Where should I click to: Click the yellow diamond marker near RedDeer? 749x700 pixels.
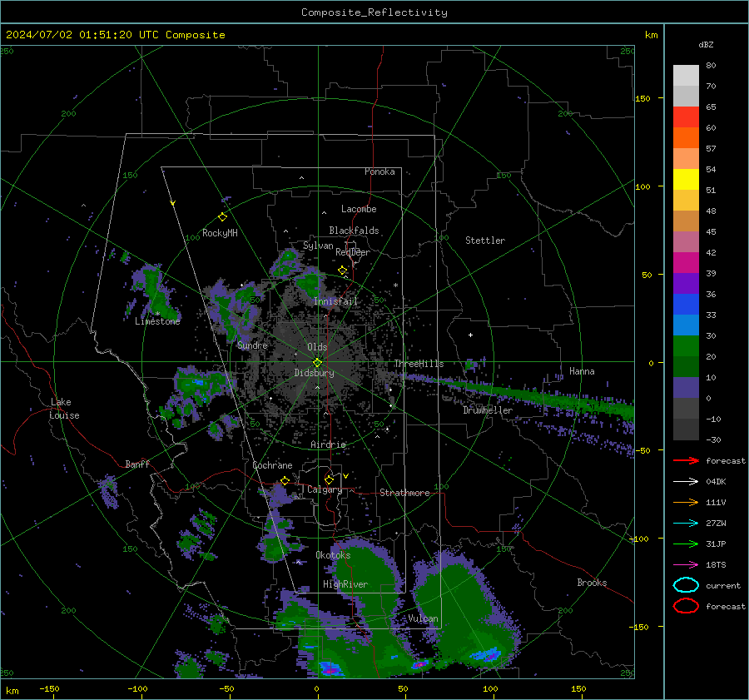[343, 271]
